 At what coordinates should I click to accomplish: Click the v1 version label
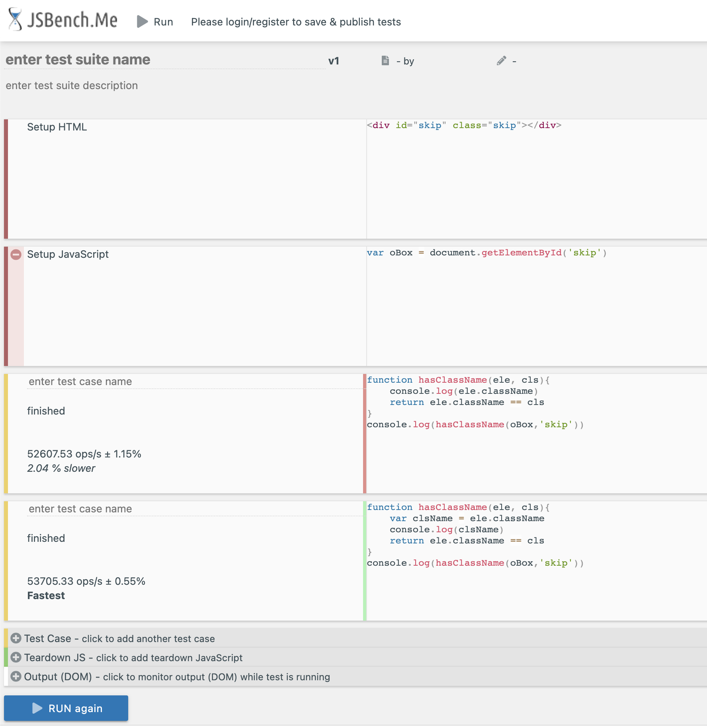pos(334,60)
